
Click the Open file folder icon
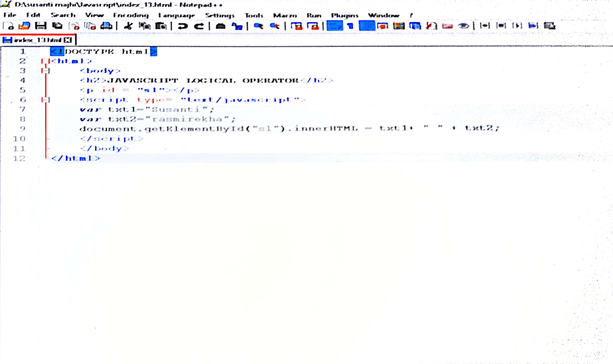(x=24, y=26)
